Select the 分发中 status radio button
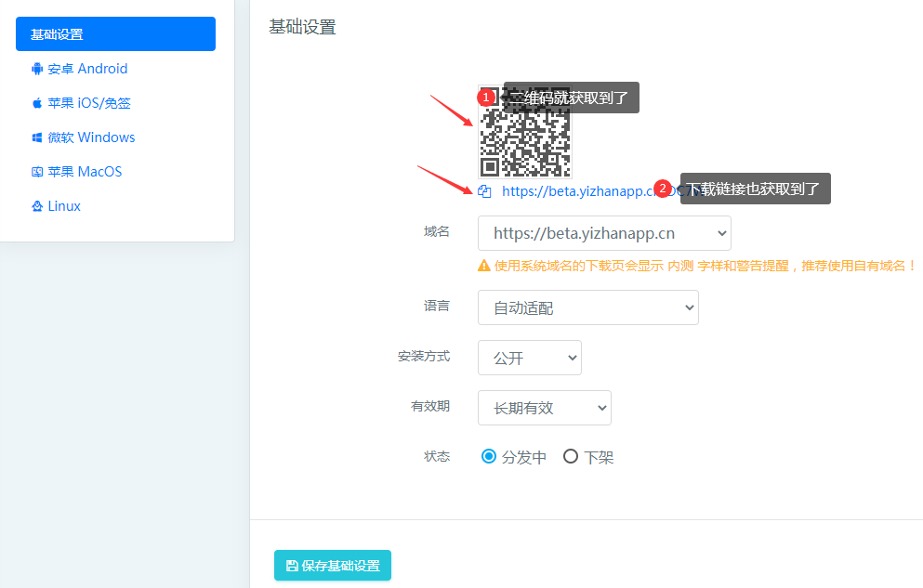923x588 pixels. click(489, 456)
